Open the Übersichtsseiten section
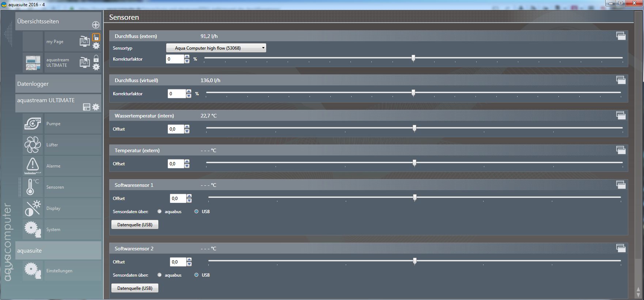Viewport: 644px width, 300px height. point(58,21)
